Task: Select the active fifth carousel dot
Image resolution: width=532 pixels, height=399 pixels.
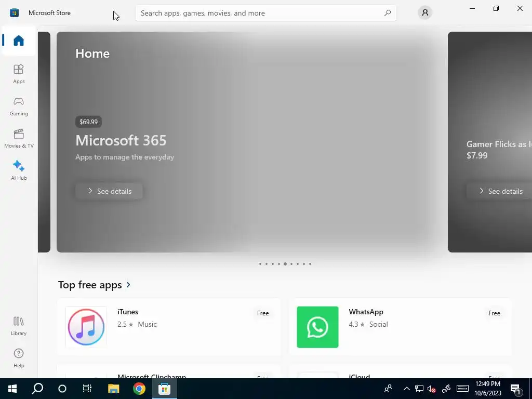Action: pos(285,264)
